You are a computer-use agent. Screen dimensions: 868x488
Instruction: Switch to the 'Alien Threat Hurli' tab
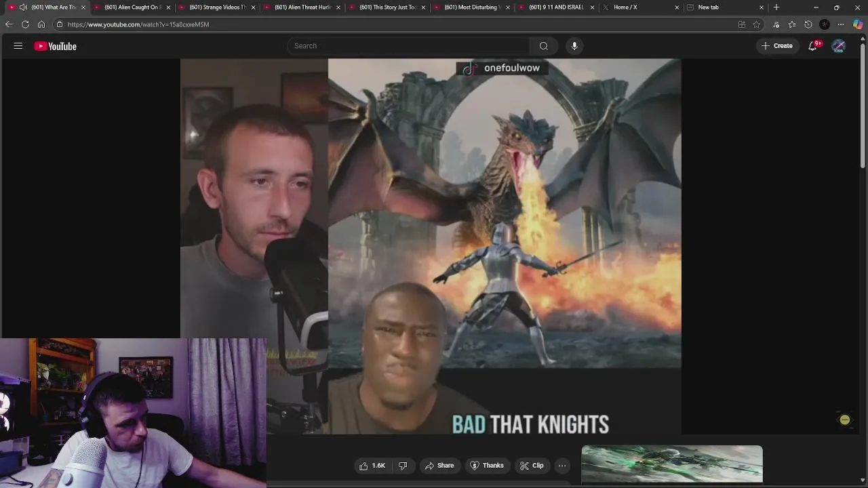click(301, 7)
